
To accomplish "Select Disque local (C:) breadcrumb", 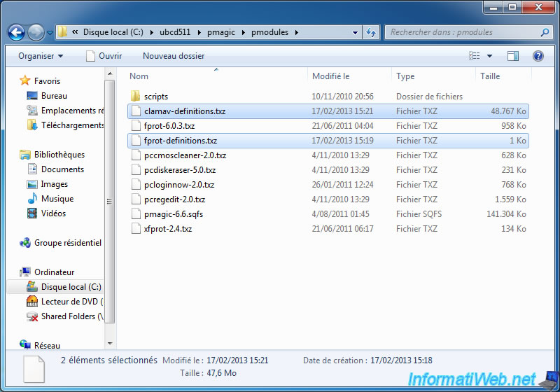I will [x=113, y=32].
